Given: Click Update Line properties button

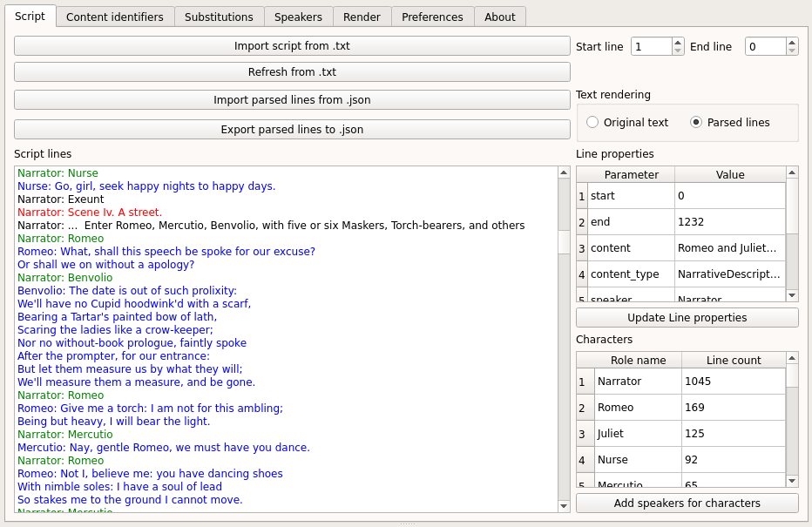Looking at the screenshot, I should (x=687, y=318).
